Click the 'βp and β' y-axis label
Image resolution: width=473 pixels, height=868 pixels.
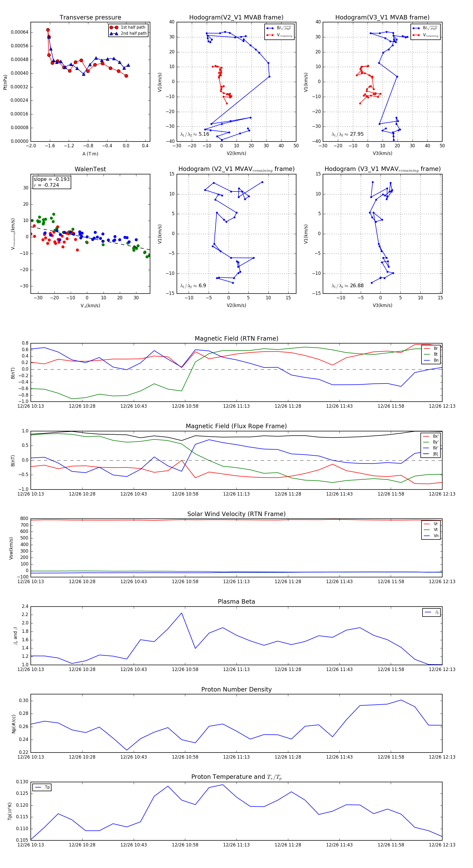(16, 636)
